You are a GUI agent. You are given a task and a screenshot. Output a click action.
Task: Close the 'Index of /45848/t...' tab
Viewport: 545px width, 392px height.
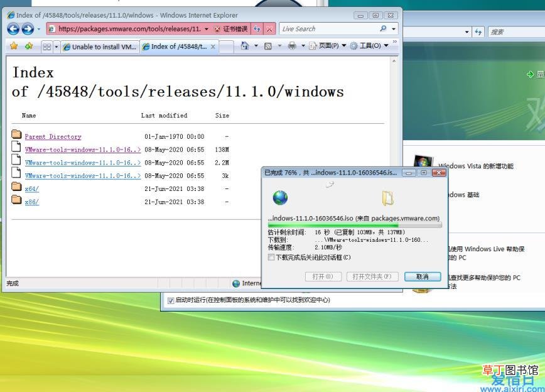point(213,46)
